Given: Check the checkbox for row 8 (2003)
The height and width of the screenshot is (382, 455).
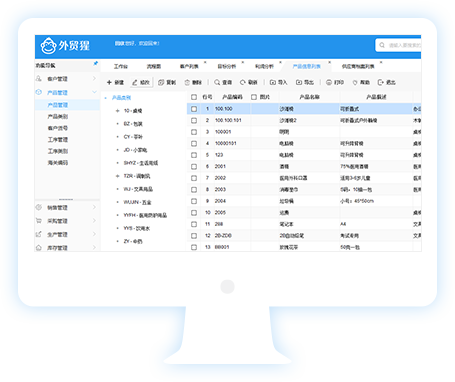Looking at the screenshot, I should point(194,189).
